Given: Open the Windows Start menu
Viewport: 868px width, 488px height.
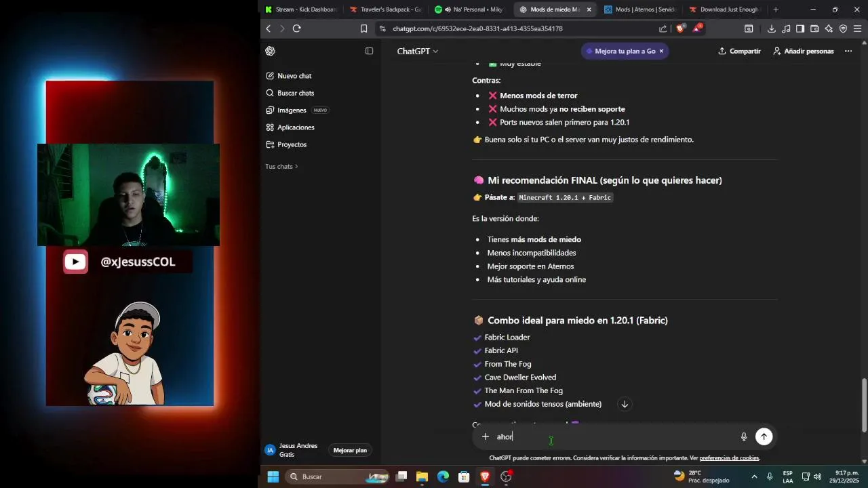Looking at the screenshot, I should tap(273, 476).
